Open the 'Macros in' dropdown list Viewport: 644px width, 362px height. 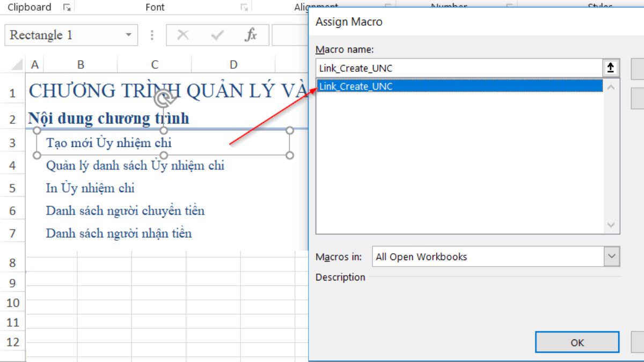[611, 257]
